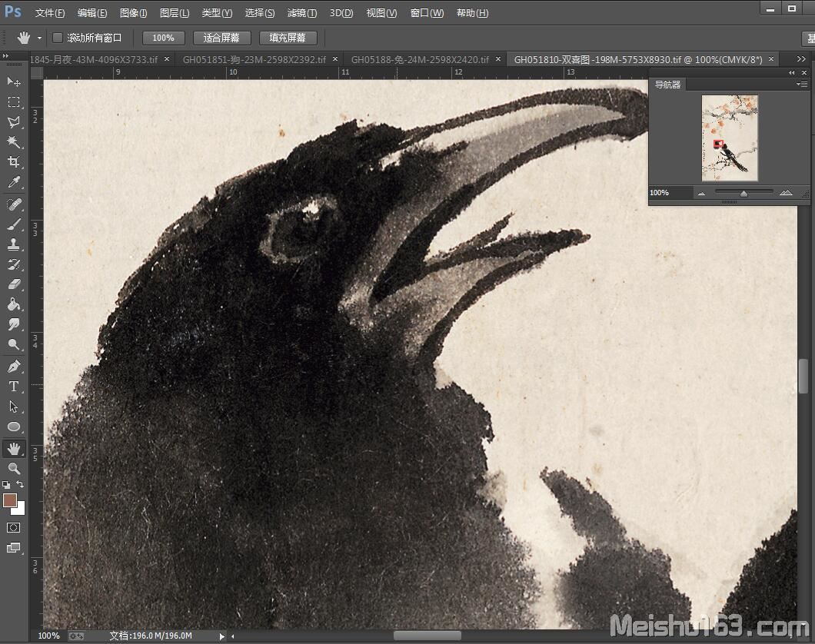
Task: Select the Pen tool
Action: click(14, 367)
